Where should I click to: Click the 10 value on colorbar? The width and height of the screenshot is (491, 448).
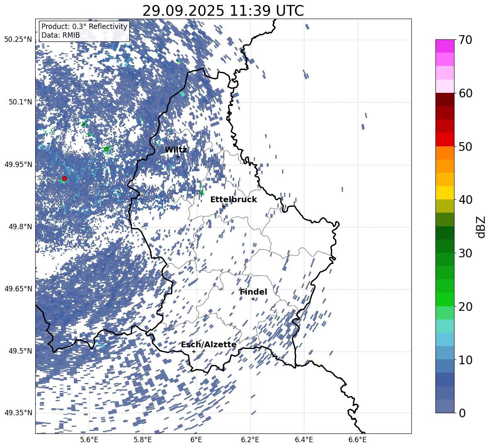[x=465, y=360]
